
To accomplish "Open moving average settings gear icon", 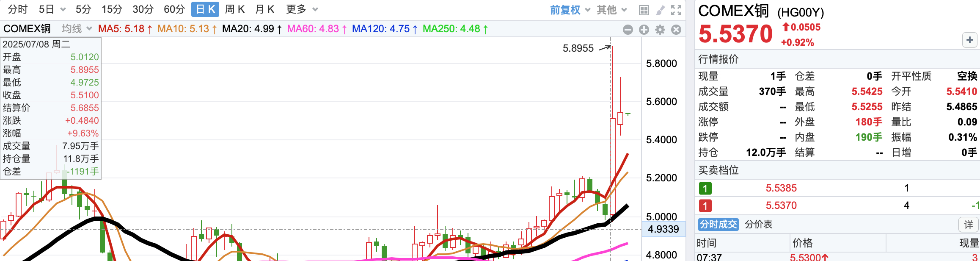I will (660, 30).
